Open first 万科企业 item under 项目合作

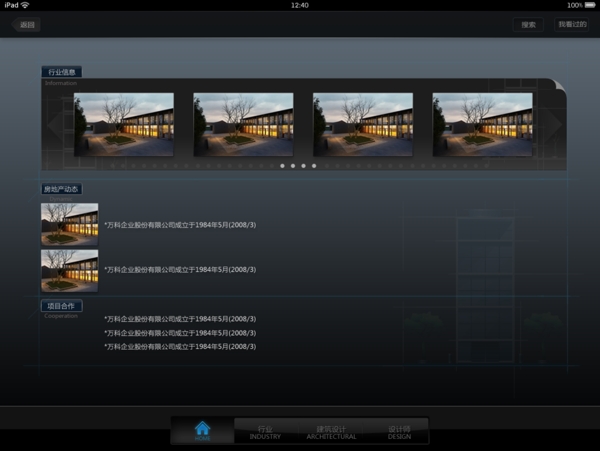pyautogui.click(x=180, y=319)
